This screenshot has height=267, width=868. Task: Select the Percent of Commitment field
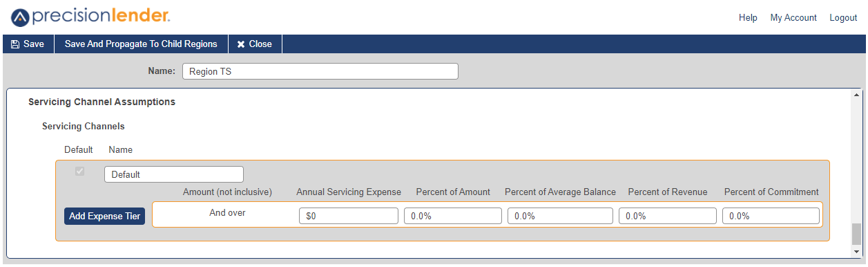click(x=771, y=216)
